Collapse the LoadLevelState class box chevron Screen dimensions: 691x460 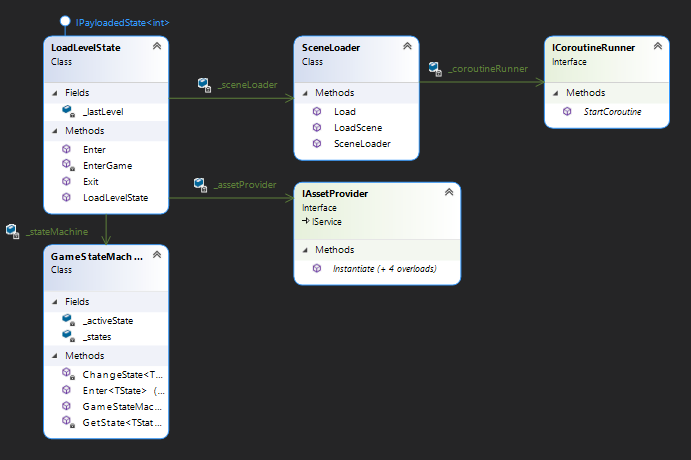(x=157, y=46)
